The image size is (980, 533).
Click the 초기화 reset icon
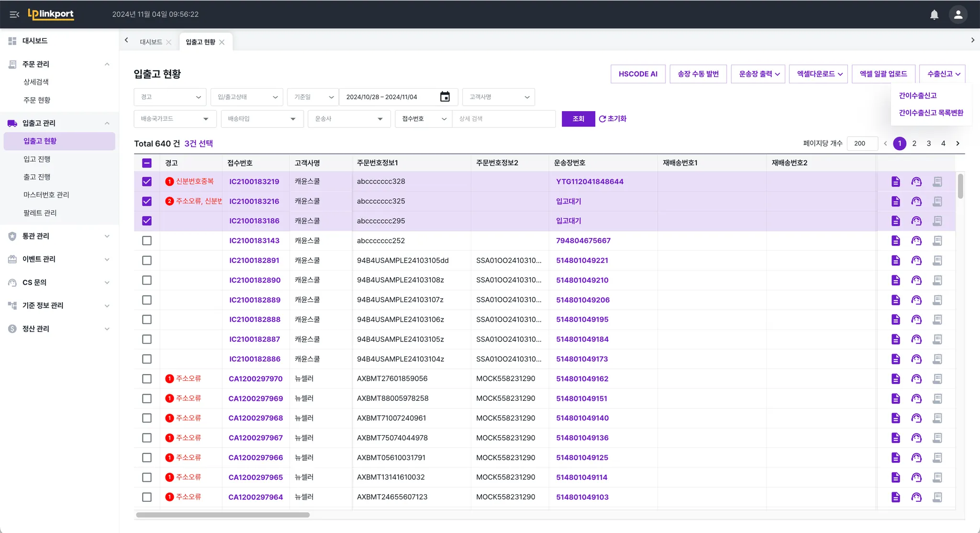pos(602,119)
